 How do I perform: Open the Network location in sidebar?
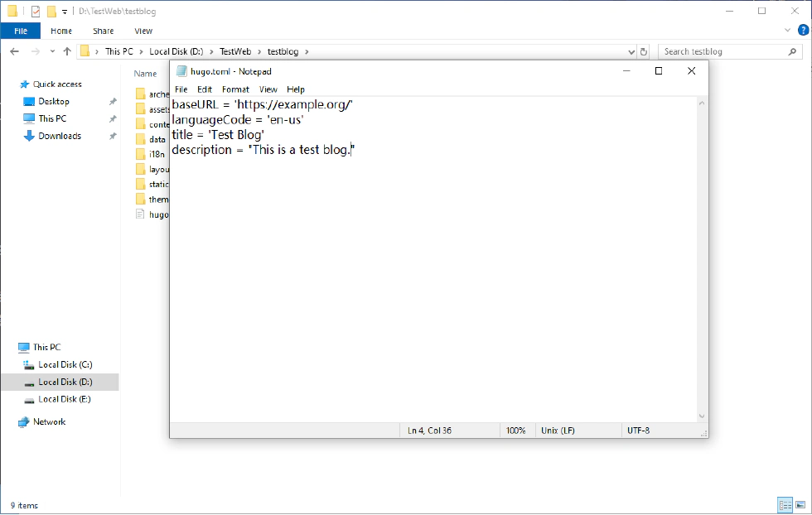point(49,422)
